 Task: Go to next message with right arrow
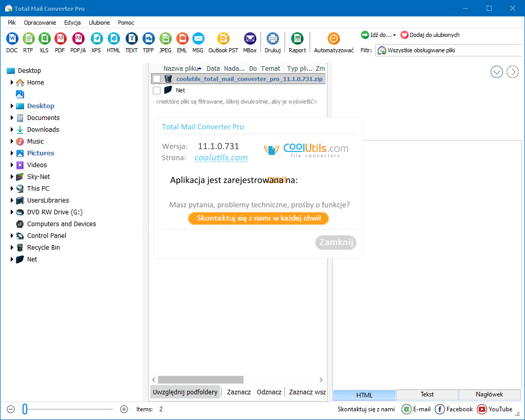pos(513,72)
